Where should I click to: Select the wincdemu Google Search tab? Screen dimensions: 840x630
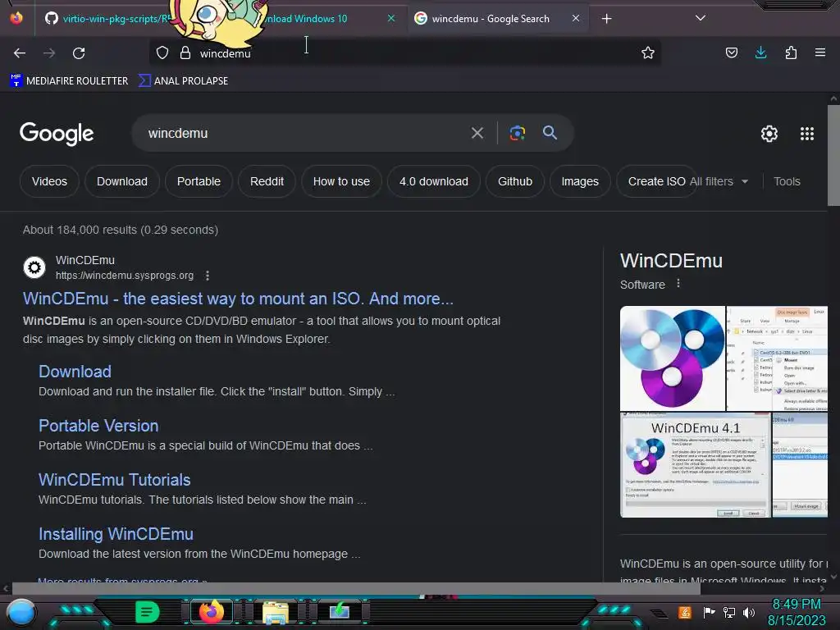(x=491, y=19)
